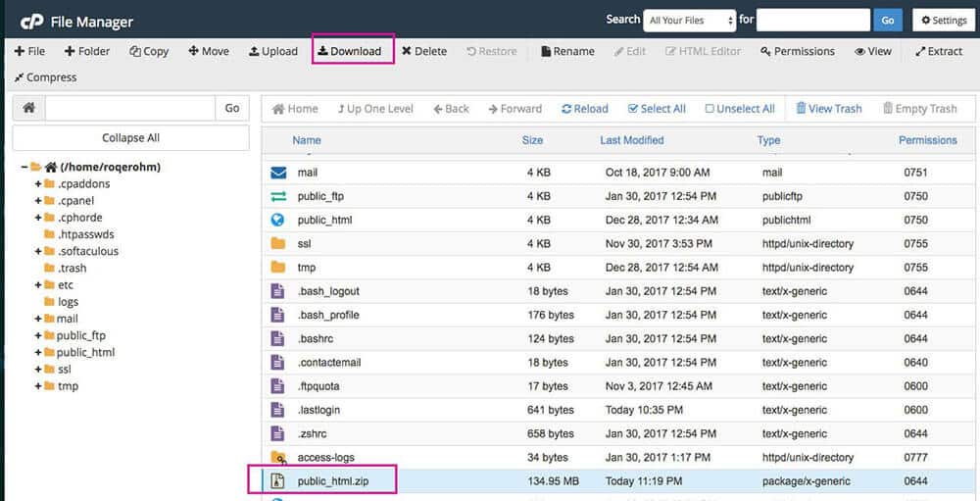The width and height of the screenshot is (980, 501).
Task: Click the Compress toolbar button
Action: click(45, 77)
